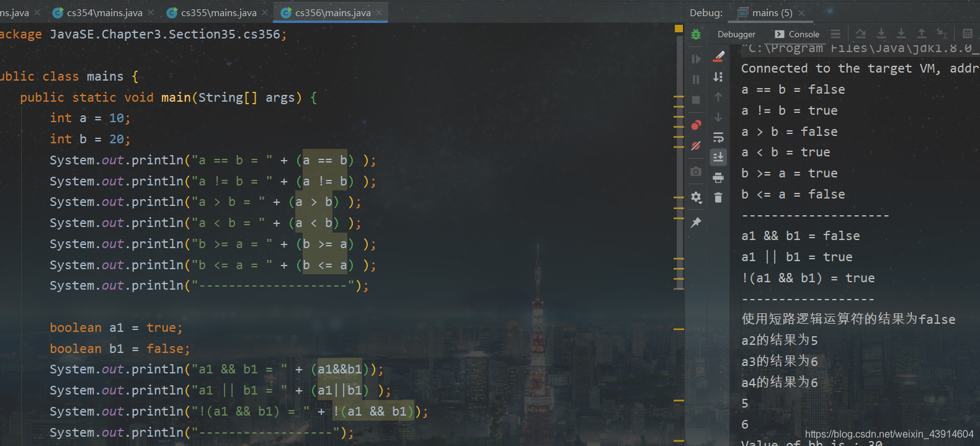The height and width of the screenshot is (446, 980).
Task: Close the mains (5) debug tab
Action: click(x=801, y=13)
